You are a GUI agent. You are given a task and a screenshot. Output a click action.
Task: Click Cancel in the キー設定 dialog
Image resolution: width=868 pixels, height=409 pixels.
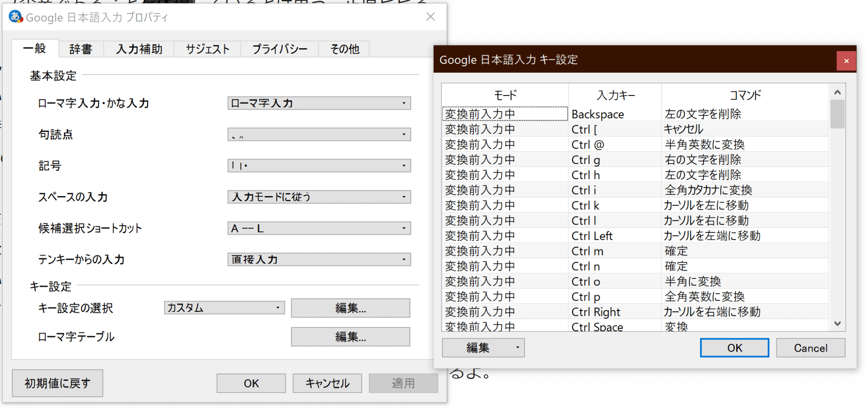(x=811, y=348)
